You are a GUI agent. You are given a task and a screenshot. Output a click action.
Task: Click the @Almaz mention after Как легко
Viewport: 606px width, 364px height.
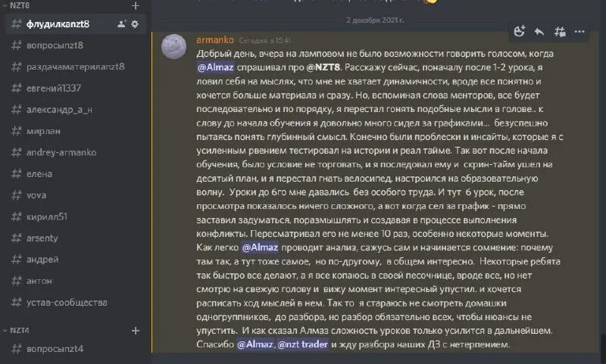(260, 247)
